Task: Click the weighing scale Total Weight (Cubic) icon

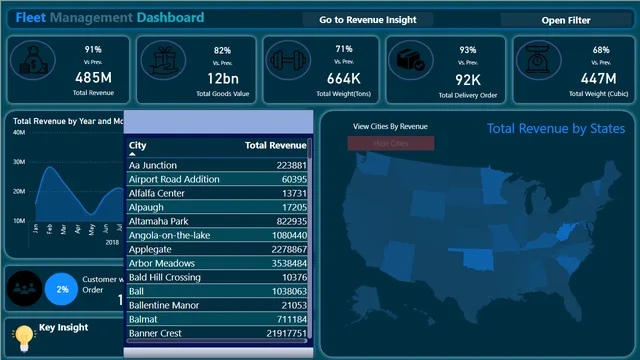Action: 538,60
